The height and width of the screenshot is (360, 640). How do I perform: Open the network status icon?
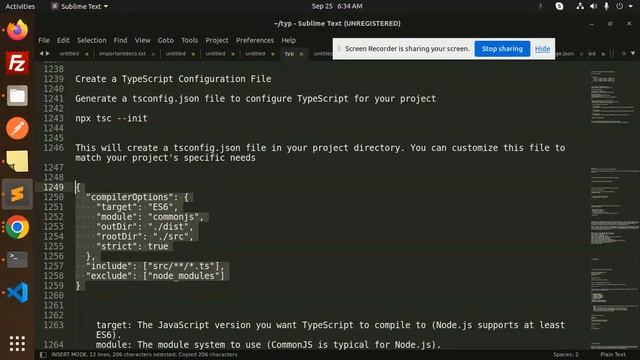click(580, 6)
